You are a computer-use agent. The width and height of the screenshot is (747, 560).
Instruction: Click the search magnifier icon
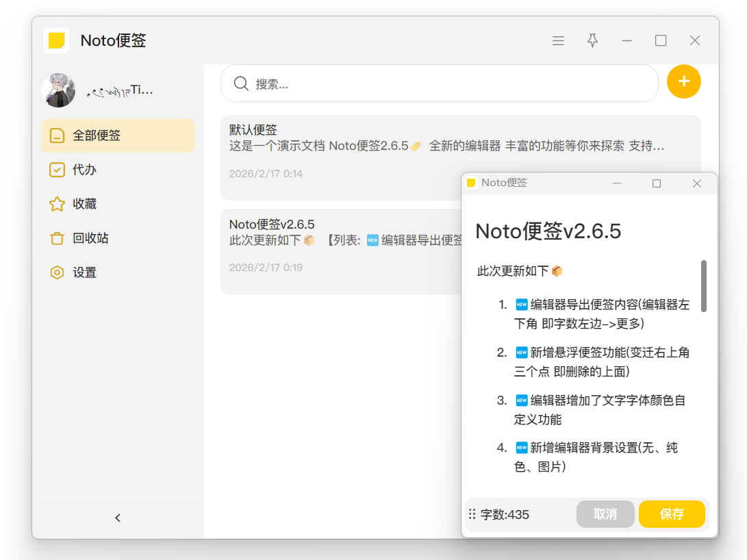point(241,84)
